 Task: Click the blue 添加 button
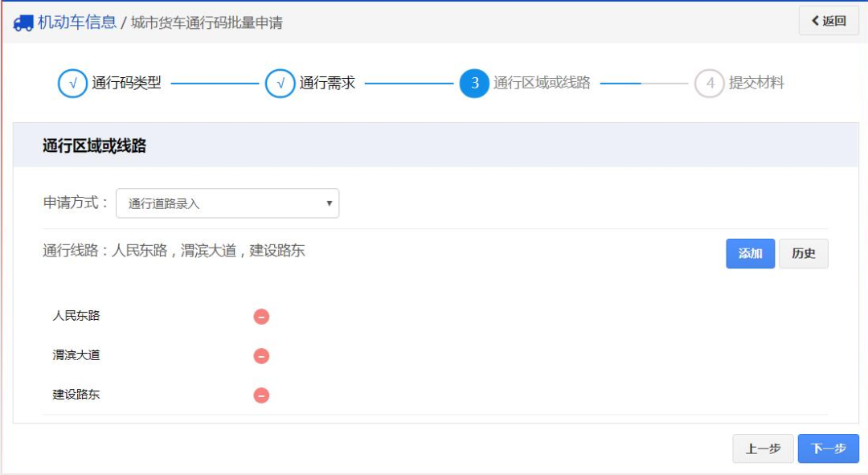pyautogui.click(x=750, y=253)
